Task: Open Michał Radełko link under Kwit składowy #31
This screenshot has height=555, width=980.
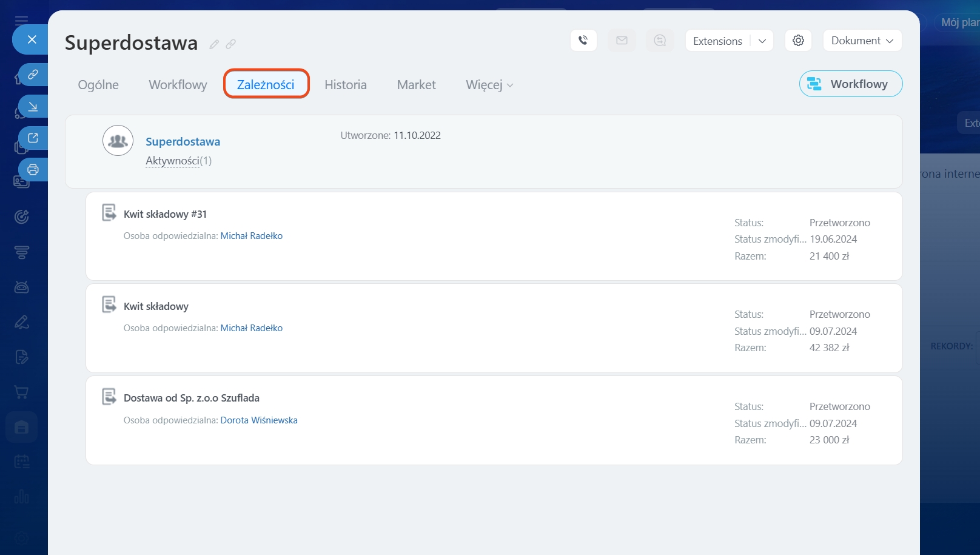Action: (251, 236)
